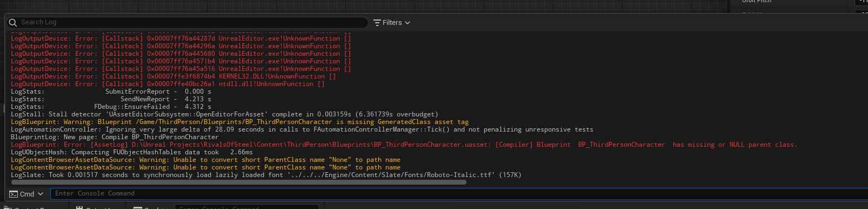Select the LogStats SendNewReport 4.213 s line
Image resolution: width=868 pixels, height=209 pixels.
(111, 99)
